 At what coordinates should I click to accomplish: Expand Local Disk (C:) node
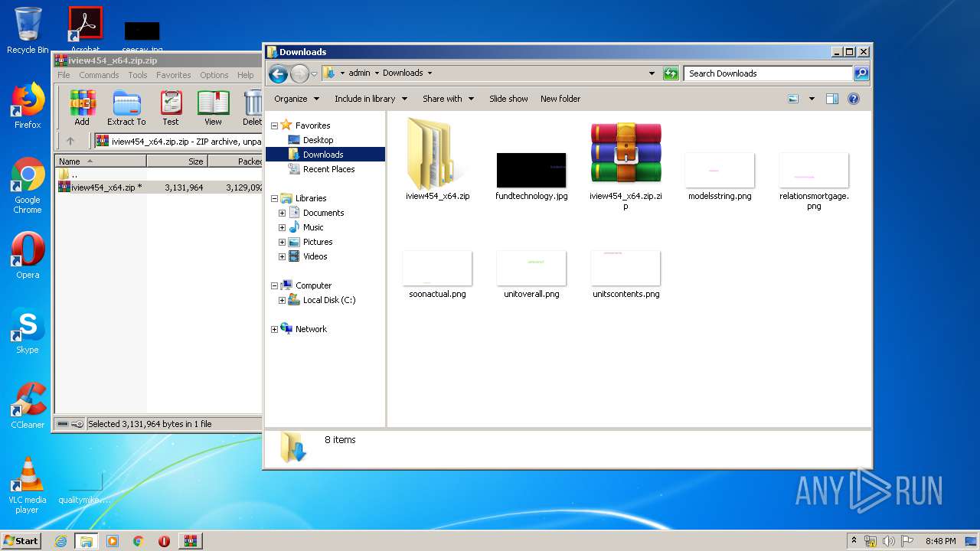click(282, 300)
